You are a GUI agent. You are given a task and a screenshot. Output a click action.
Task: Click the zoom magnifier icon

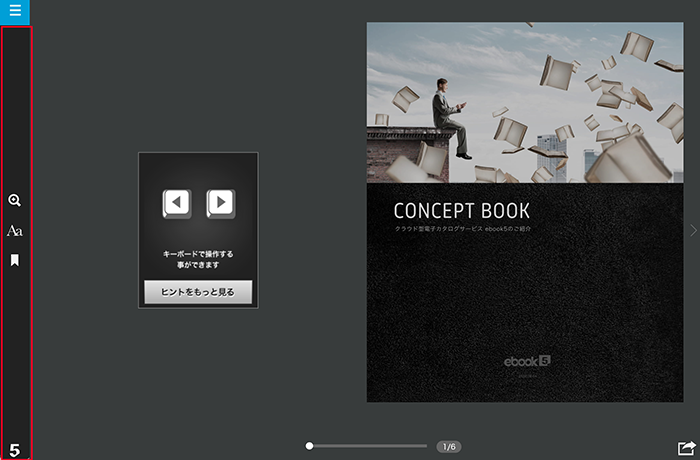coord(15,201)
